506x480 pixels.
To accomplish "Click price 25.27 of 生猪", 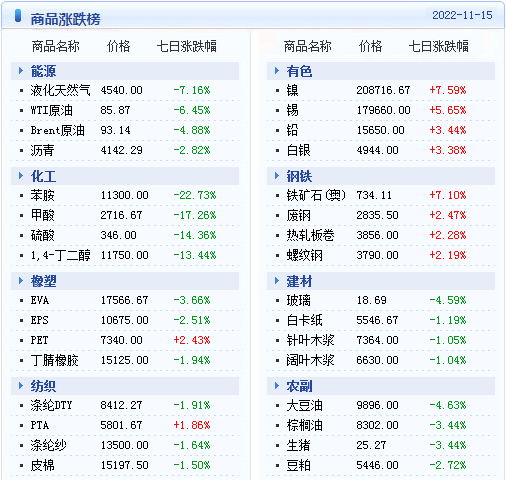I will tap(371, 445).
